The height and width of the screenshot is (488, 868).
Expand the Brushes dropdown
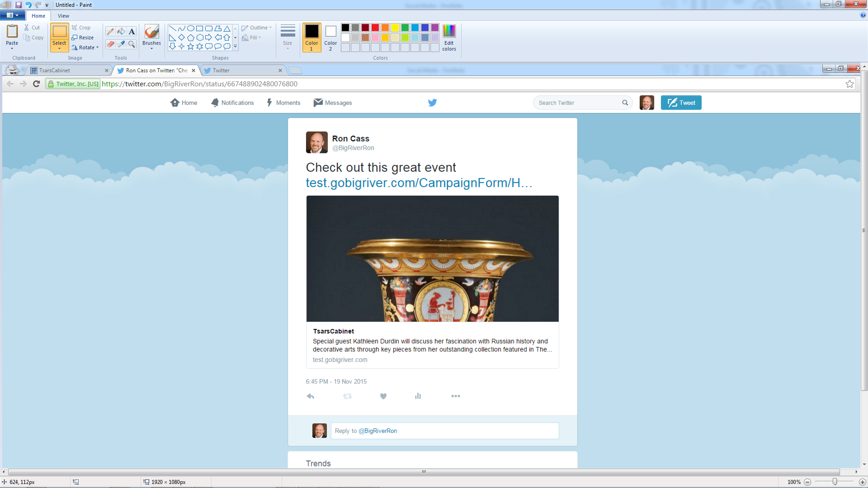click(x=152, y=48)
